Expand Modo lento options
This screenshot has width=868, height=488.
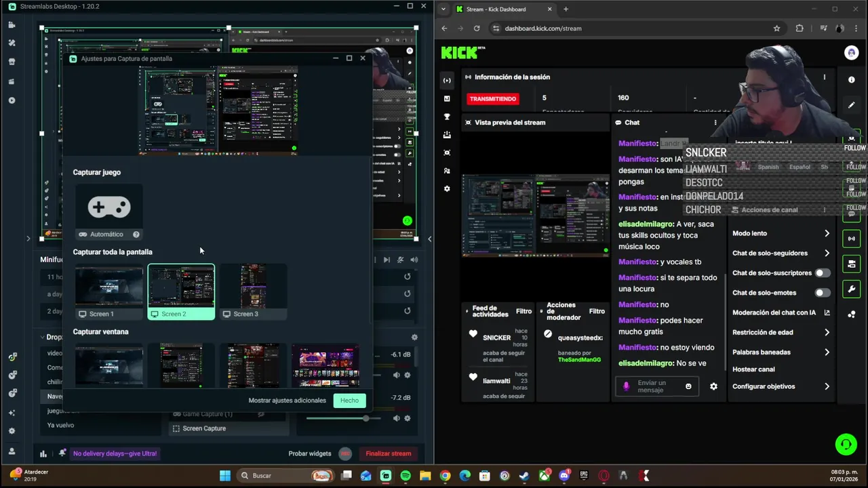(827, 233)
